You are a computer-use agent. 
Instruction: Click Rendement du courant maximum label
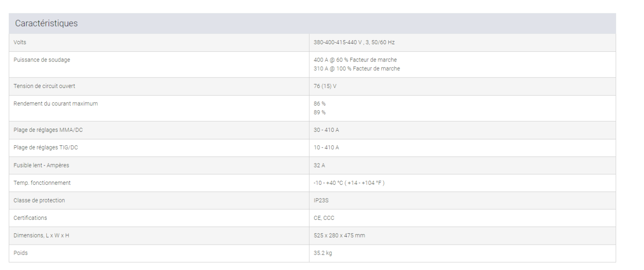click(x=56, y=104)
